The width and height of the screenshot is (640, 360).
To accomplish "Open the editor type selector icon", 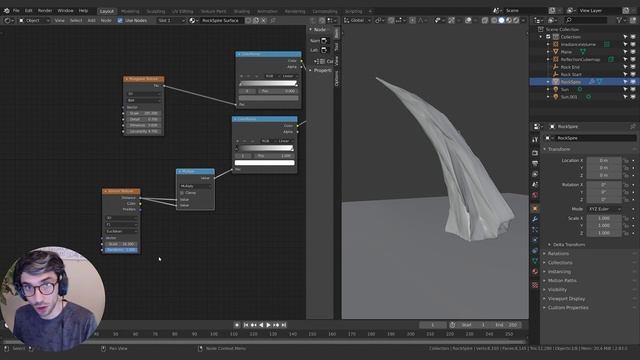I will [x=8, y=20].
